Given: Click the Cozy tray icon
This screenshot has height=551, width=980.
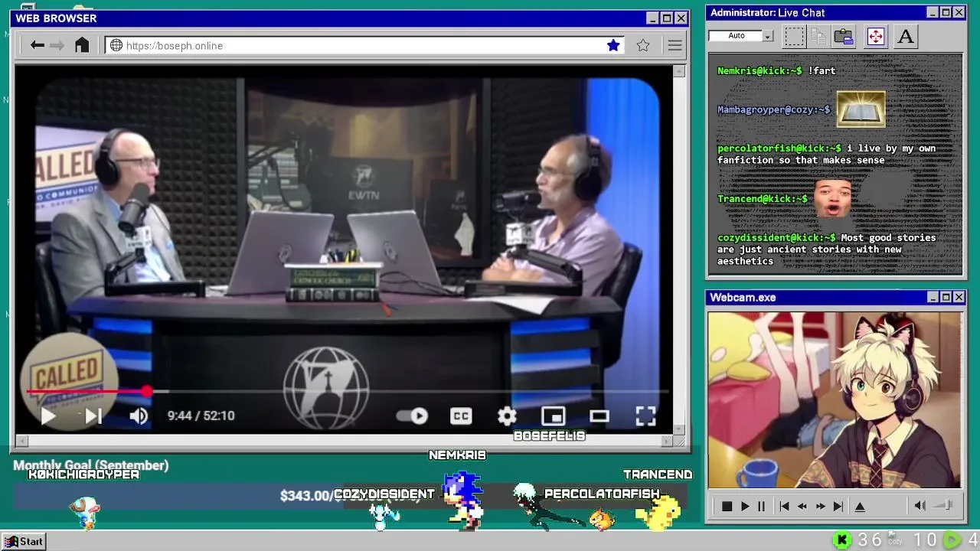Looking at the screenshot, I should pyautogui.click(x=895, y=540).
